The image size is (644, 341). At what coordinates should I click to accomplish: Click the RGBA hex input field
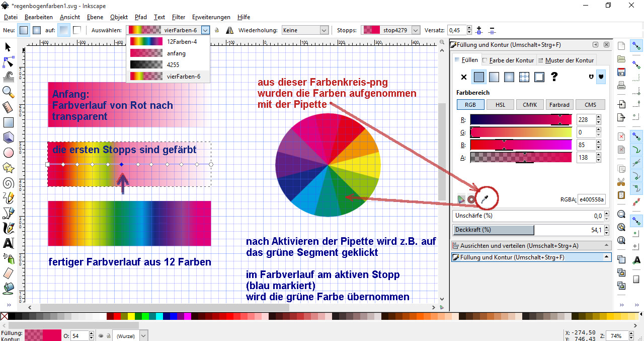pyautogui.click(x=591, y=200)
